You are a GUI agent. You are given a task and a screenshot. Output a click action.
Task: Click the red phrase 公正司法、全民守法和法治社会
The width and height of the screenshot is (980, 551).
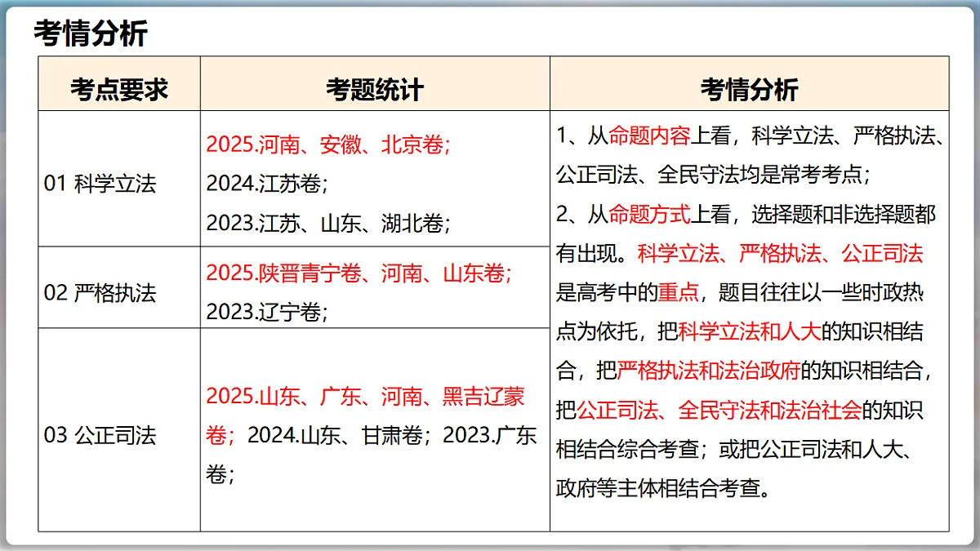(x=719, y=410)
